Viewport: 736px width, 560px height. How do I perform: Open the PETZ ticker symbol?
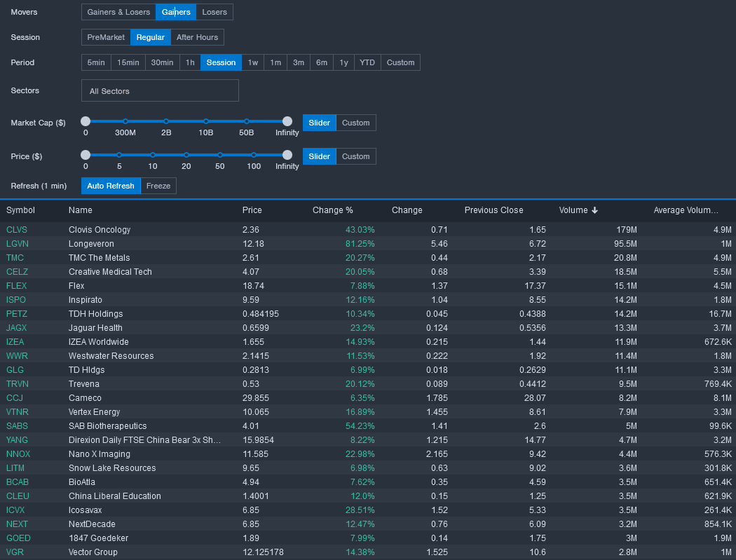[17, 314]
